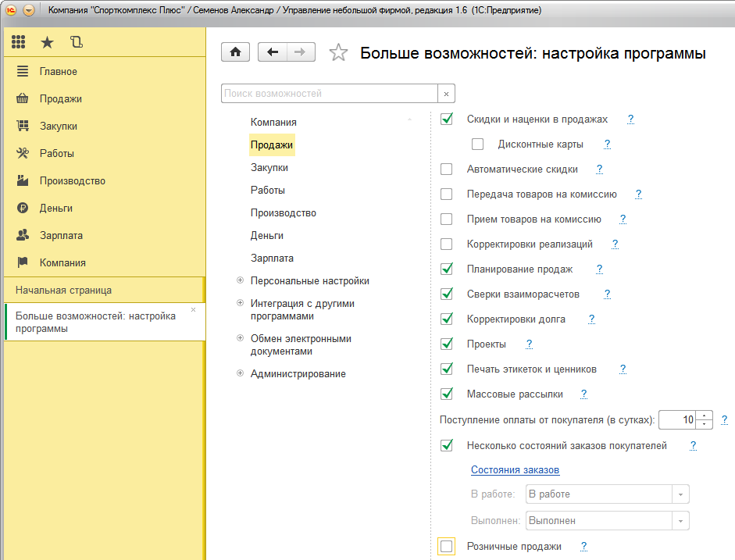Toggle Автоматические скидки checkbox
Image resolution: width=735 pixels, height=560 pixels.
(447, 169)
